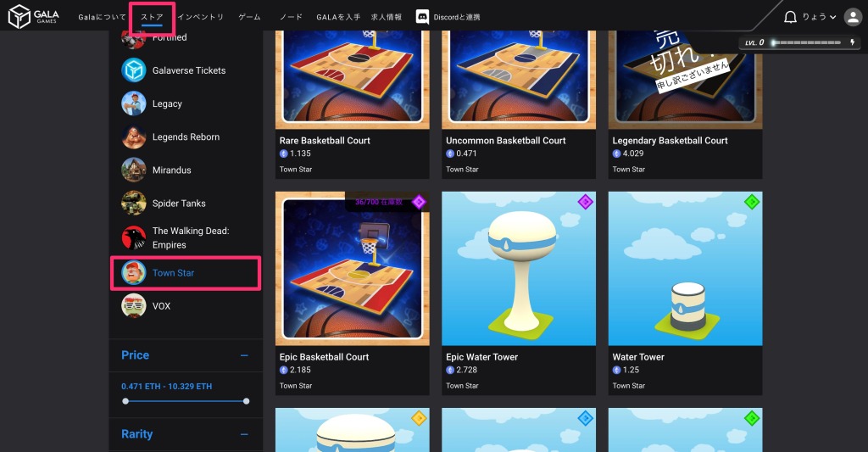Open the Uncommon Basketball Court item

point(505,141)
